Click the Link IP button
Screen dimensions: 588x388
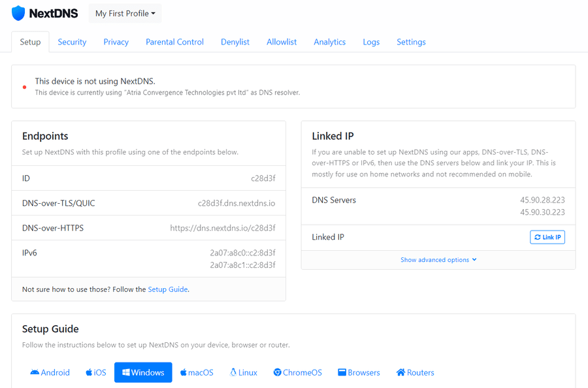click(547, 237)
